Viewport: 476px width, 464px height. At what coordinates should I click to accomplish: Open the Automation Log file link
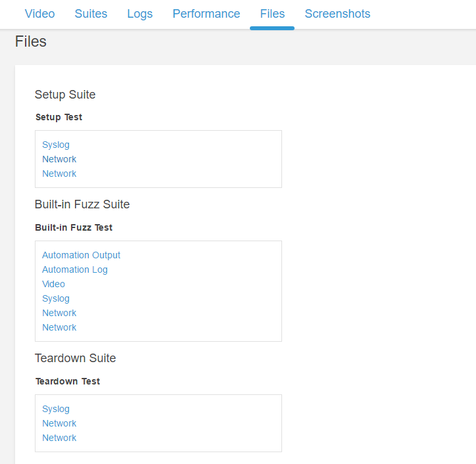[75, 269]
